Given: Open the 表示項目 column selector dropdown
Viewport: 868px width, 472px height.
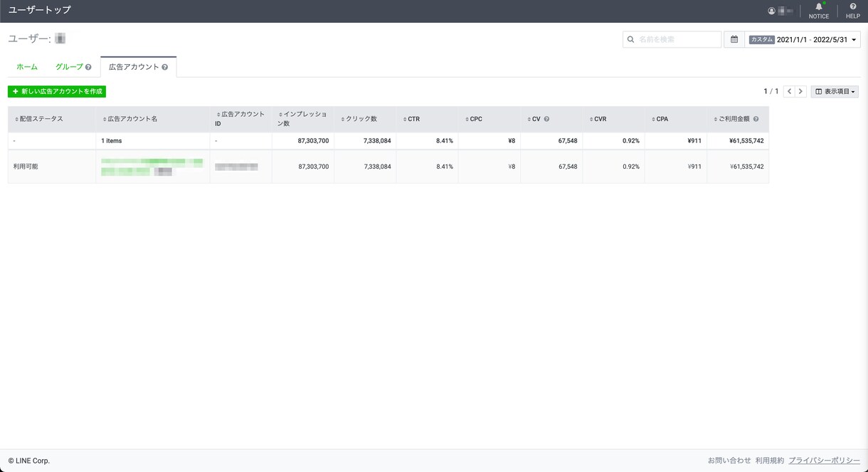Looking at the screenshot, I should (x=835, y=91).
